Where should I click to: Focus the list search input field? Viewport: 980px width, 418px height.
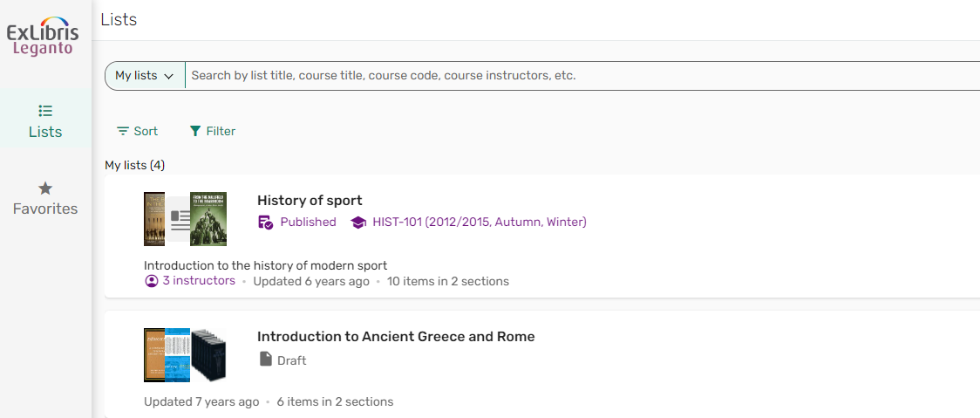coord(582,76)
